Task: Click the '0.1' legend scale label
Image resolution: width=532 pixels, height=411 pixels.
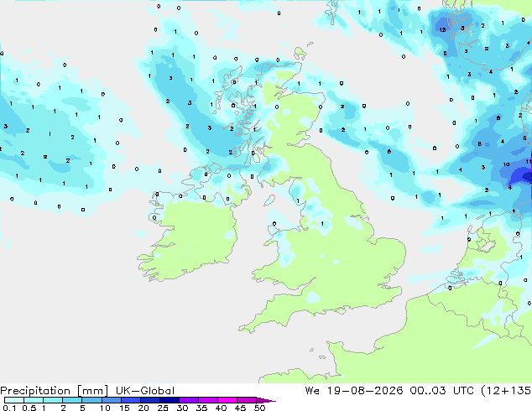Action: (8, 408)
